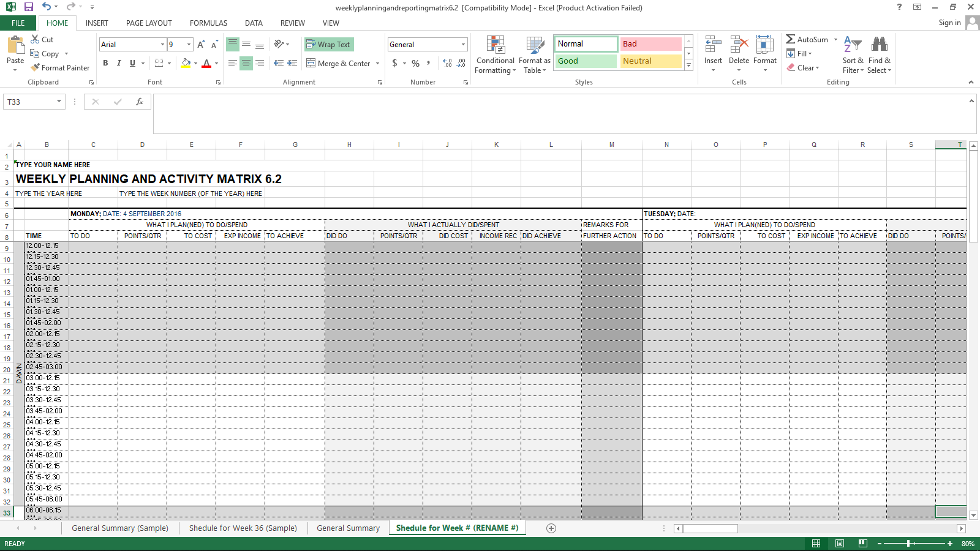
Task: Apply the Percent number style
Action: coord(415,62)
